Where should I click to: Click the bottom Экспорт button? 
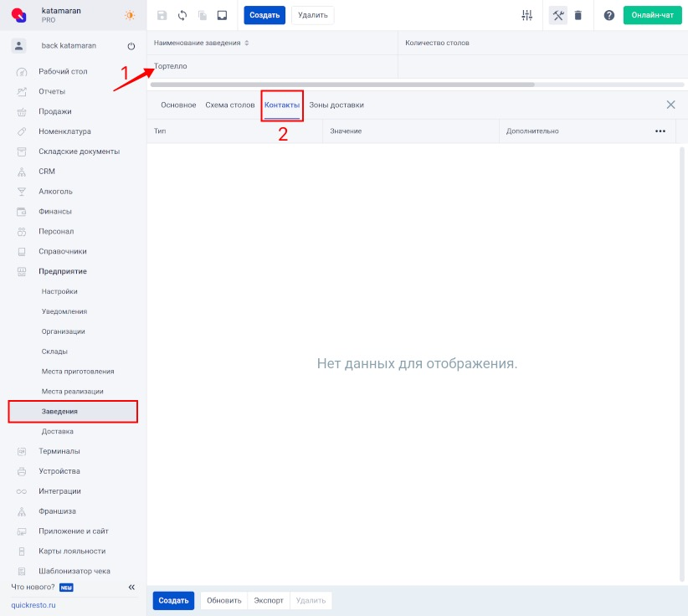coord(269,601)
